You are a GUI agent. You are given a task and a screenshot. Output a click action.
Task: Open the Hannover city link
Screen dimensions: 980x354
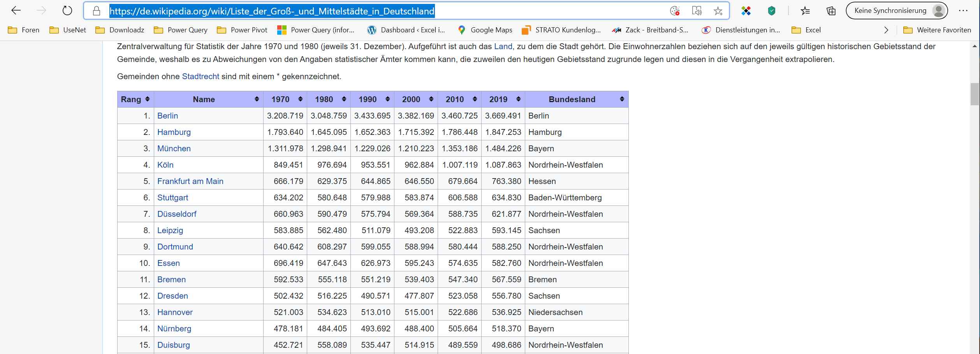pyautogui.click(x=175, y=312)
